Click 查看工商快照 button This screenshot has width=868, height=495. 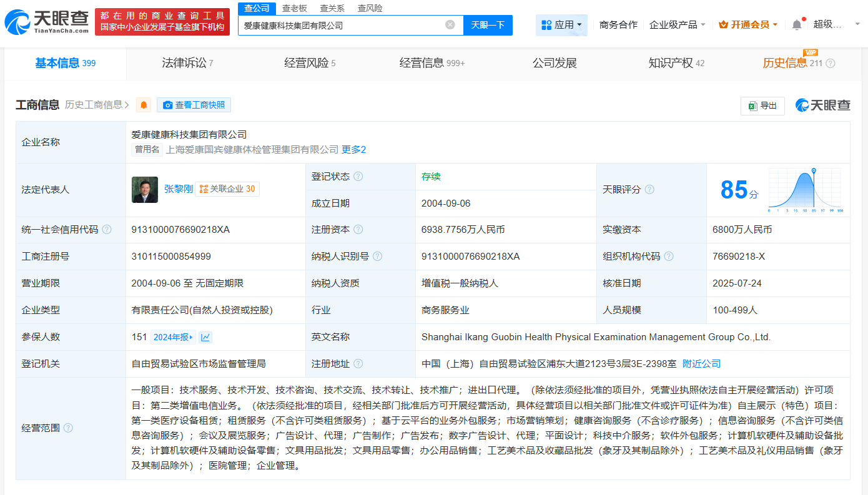coord(194,105)
